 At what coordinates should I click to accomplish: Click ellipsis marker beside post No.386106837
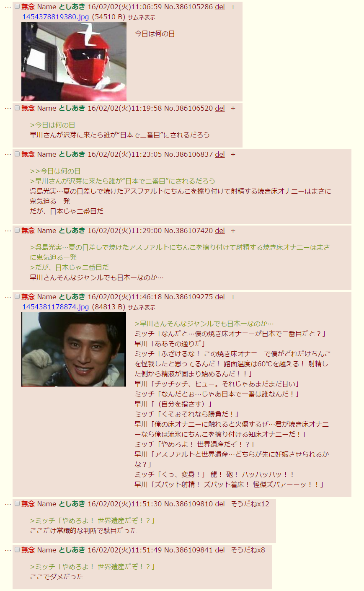8,154
